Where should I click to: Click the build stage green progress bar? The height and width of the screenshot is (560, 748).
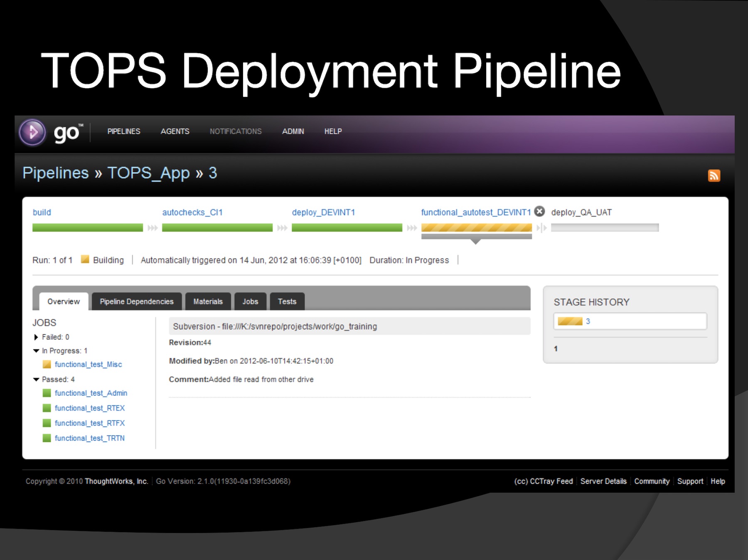[x=88, y=228]
